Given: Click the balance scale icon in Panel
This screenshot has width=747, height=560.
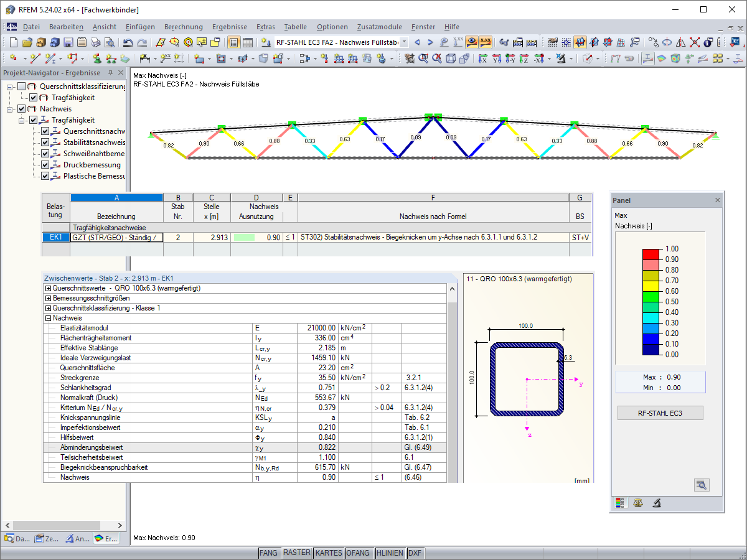Looking at the screenshot, I should pos(637,503).
